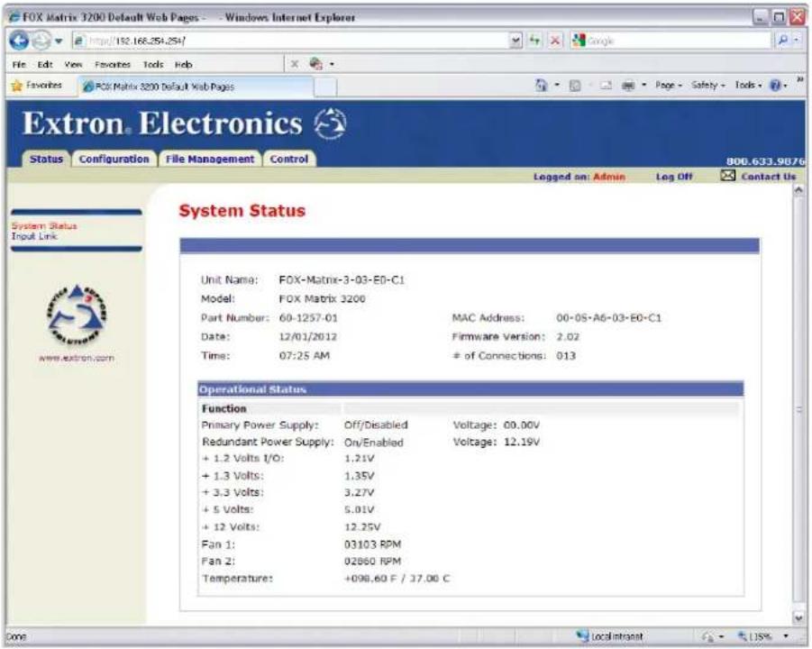
Task: Open the Edit menu
Action: pyautogui.click(x=45, y=64)
